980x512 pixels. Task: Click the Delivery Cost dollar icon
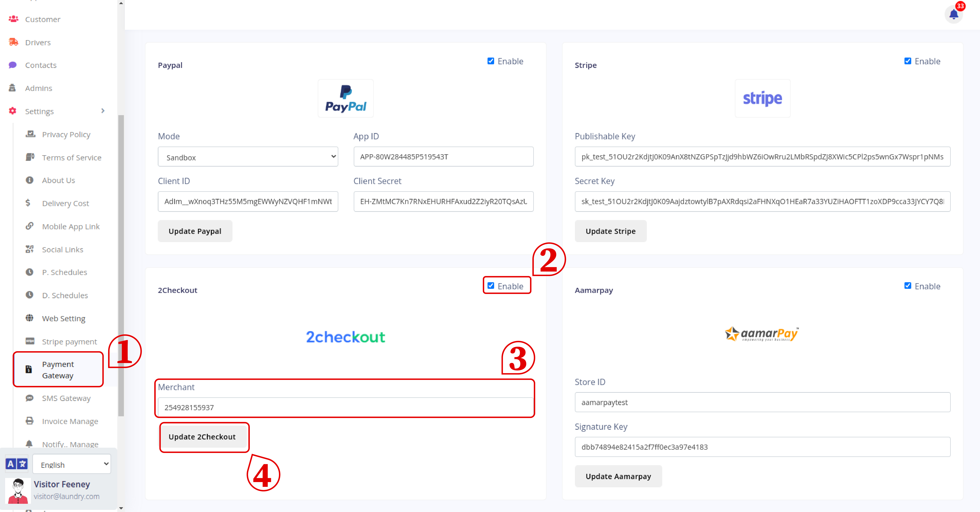tap(28, 203)
